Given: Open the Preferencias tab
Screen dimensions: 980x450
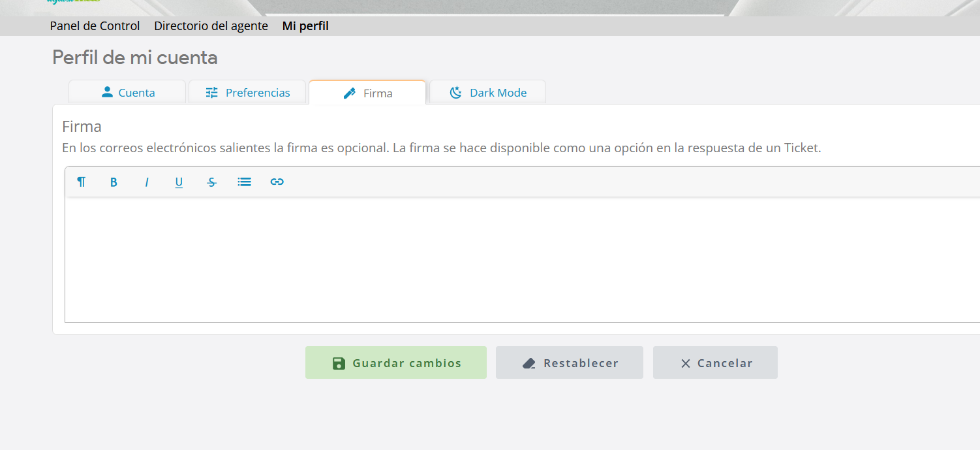Looking at the screenshot, I should point(247,93).
